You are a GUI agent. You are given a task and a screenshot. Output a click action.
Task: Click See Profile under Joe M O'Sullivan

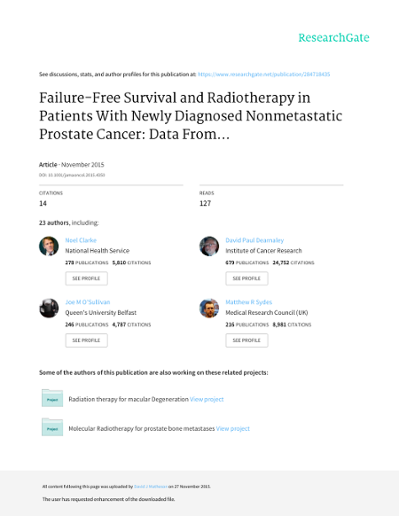coord(86,340)
